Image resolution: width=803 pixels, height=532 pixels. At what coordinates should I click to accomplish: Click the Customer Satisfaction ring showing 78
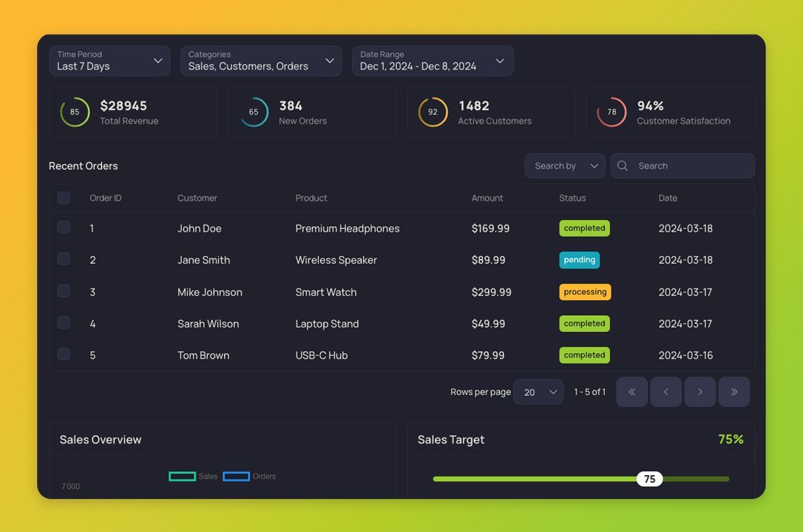coord(611,112)
